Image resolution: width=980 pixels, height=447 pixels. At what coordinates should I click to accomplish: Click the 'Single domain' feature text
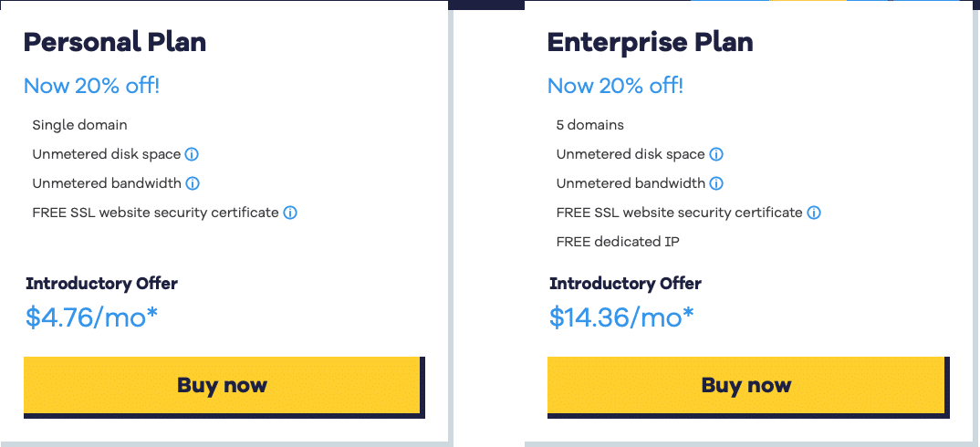pos(80,125)
